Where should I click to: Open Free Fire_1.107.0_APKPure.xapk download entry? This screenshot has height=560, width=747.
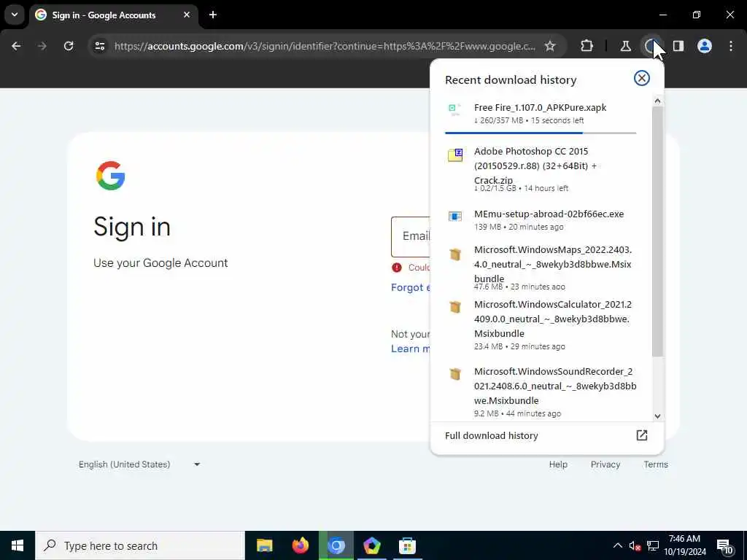point(541,114)
